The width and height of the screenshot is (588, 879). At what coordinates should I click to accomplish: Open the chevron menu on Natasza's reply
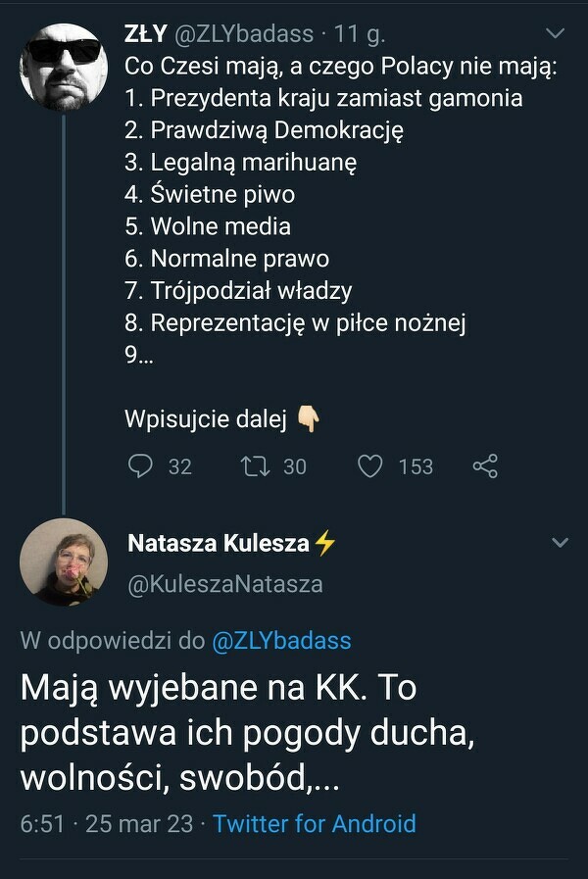click(x=560, y=543)
